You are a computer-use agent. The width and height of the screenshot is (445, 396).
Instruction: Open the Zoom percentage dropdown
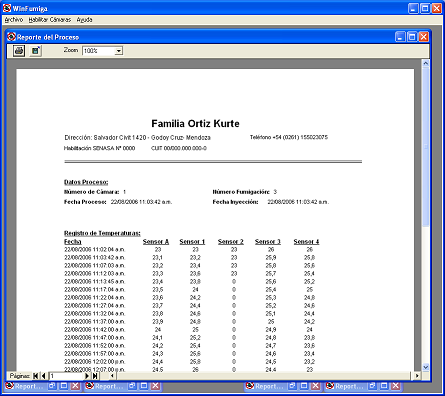[x=119, y=51]
